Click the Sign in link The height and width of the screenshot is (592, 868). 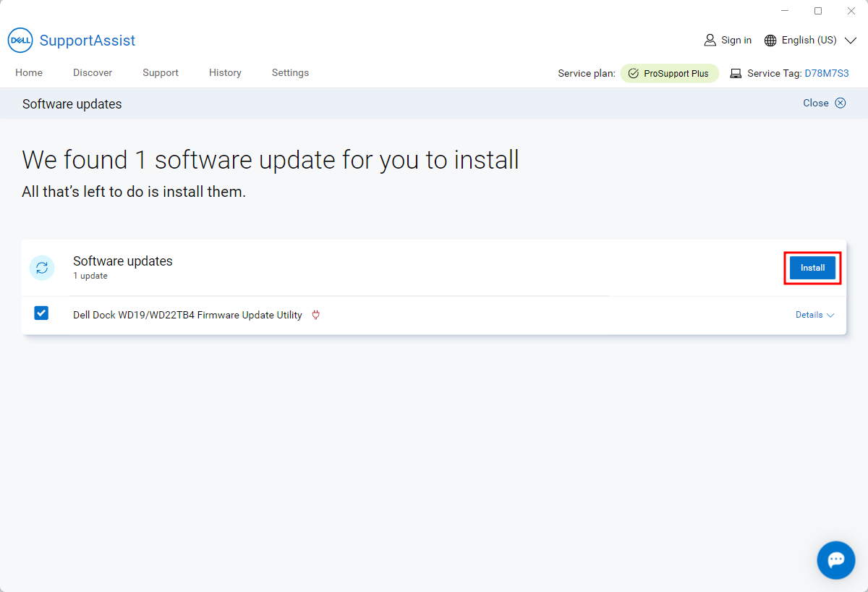[x=736, y=40]
